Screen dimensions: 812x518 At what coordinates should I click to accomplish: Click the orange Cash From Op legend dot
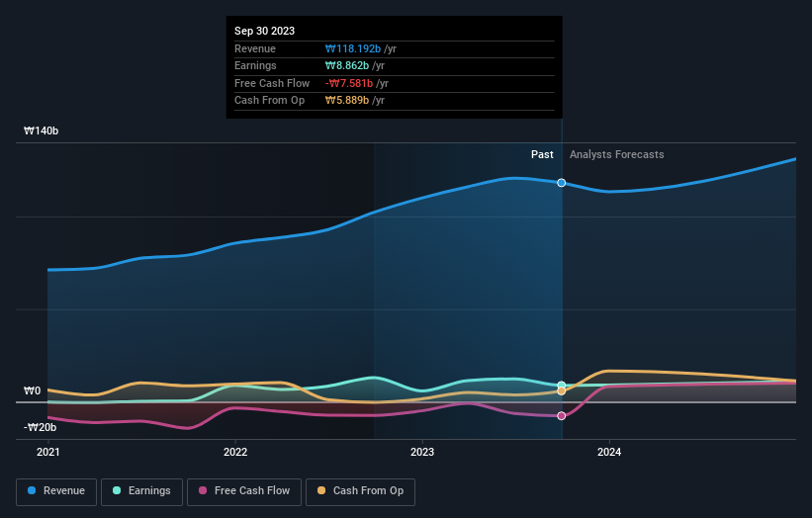321,490
